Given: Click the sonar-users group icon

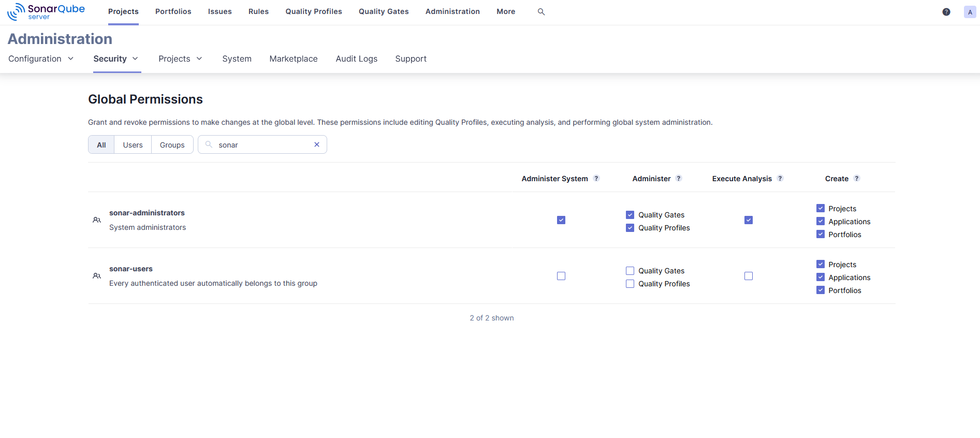Looking at the screenshot, I should [97, 276].
